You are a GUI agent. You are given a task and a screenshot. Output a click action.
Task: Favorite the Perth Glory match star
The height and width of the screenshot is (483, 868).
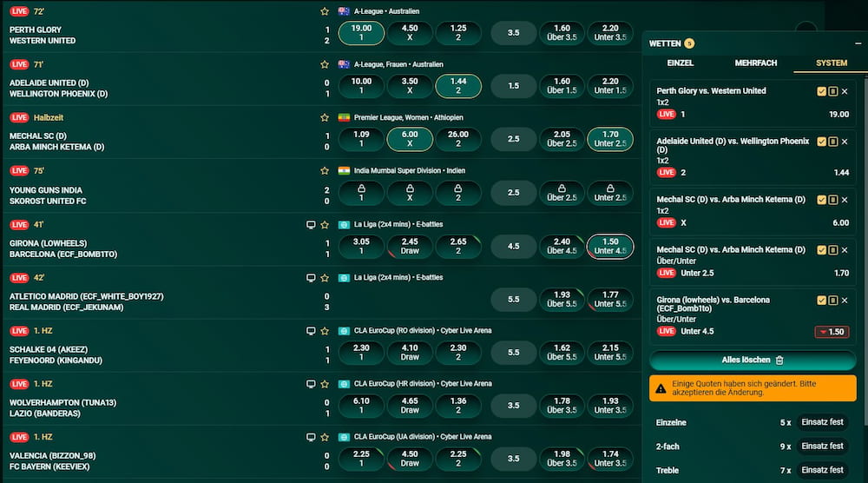point(325,11)
